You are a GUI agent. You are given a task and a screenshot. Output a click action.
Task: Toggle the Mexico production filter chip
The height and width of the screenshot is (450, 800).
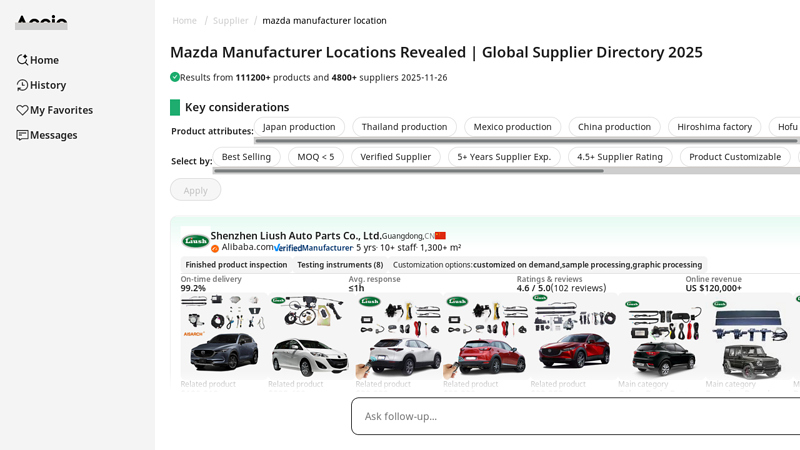click(512, 127)
